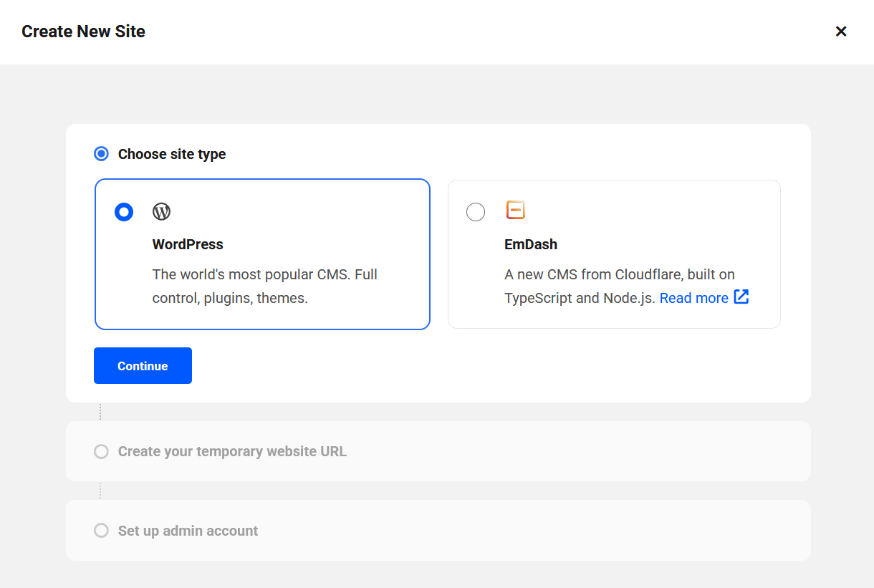Click the EmDash orange logo icon

pos(516,210)
